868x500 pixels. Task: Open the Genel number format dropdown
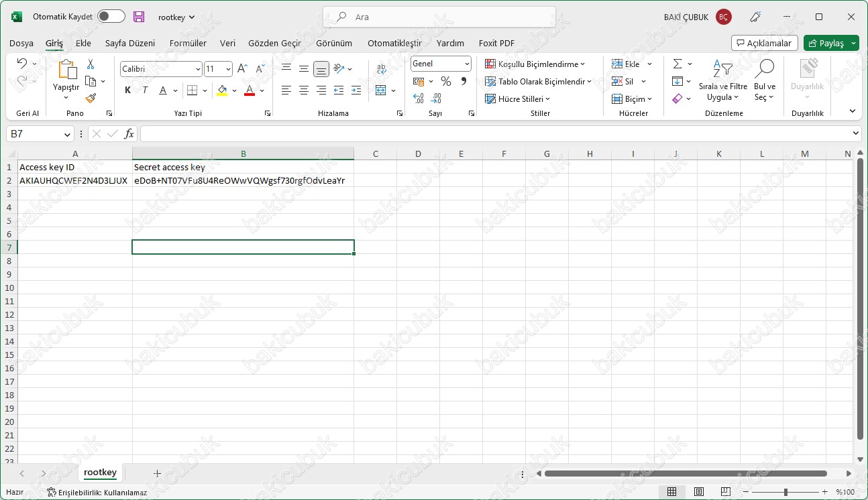[x=467, y=64]
